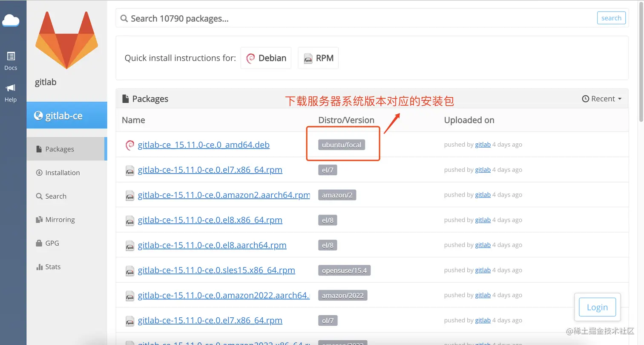Image resolution: width=644 pixels, height=345 pixels.
Task: Open the Docs sidebar icon
Action: tap(11, 61)
